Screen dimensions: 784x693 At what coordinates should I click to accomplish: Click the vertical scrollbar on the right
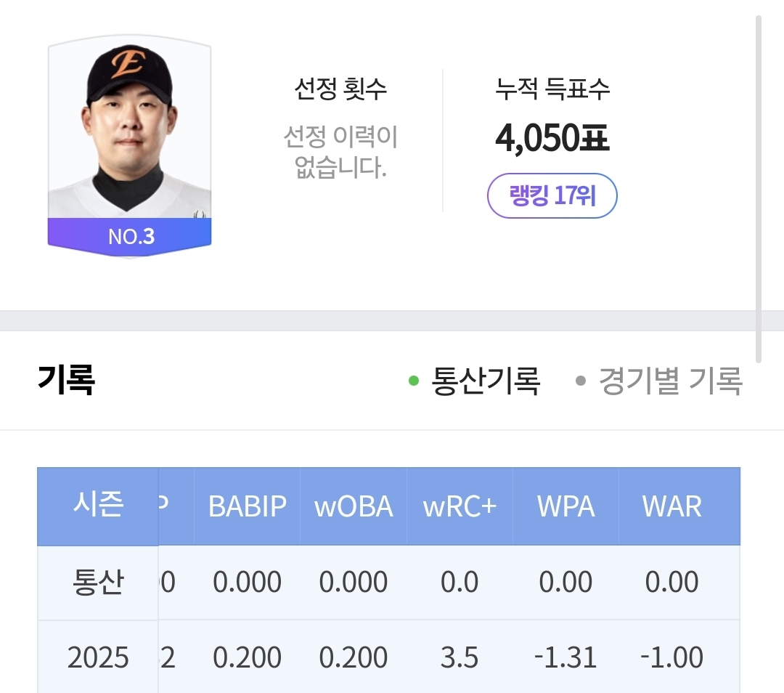pyautogui.click(x=759, y=189)
